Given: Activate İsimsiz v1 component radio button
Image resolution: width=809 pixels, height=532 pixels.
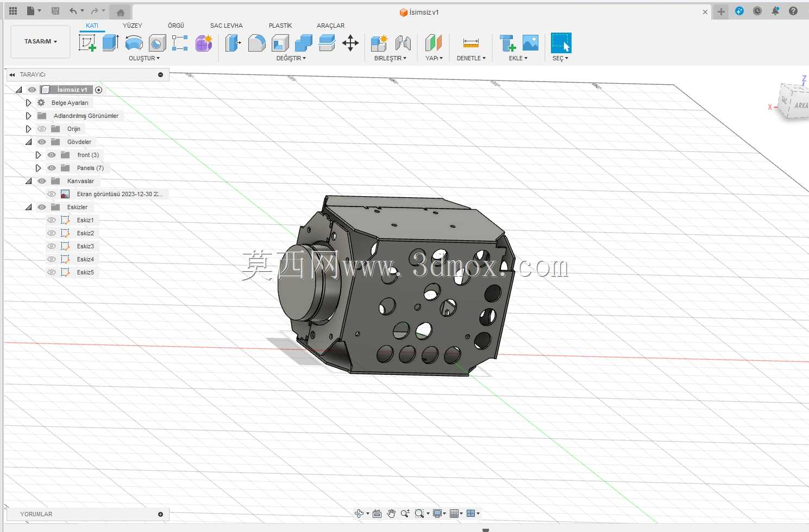Looking at the screenshot, I should coord(98,90).
